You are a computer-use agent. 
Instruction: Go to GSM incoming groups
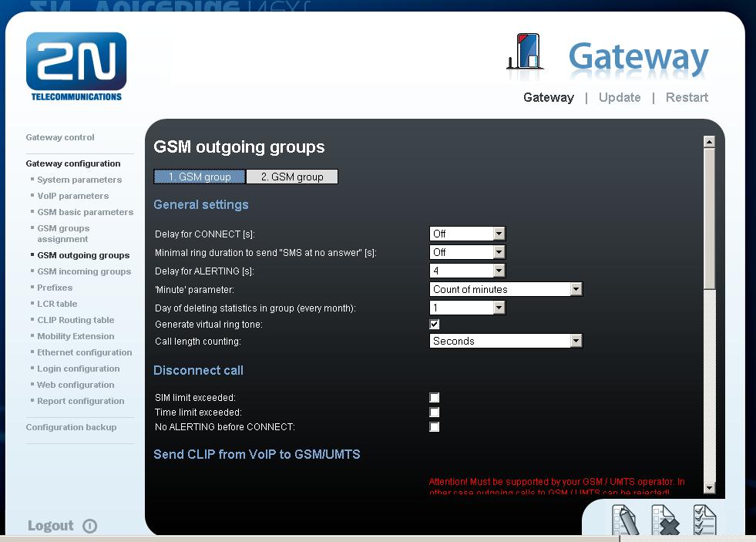click(84, 271)
